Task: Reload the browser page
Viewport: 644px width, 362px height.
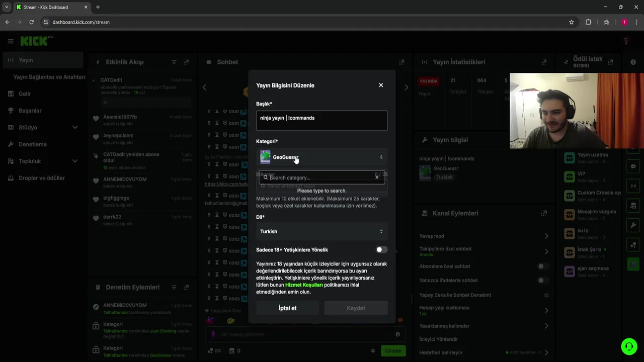Action: 31,22
